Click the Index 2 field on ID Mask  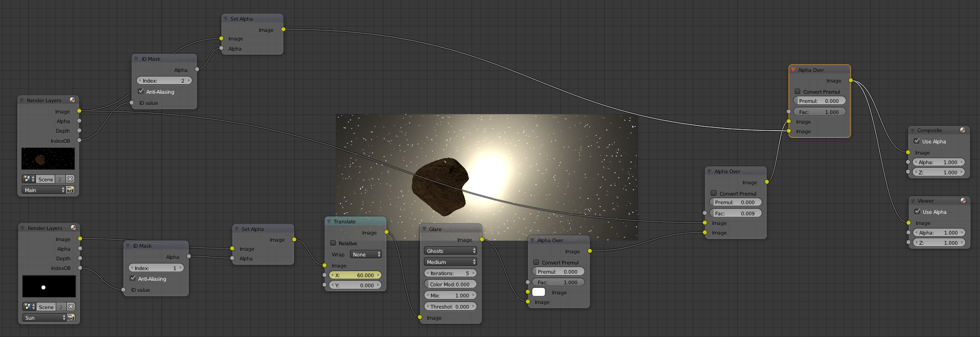pyautogui.click(x=164, y=81)
